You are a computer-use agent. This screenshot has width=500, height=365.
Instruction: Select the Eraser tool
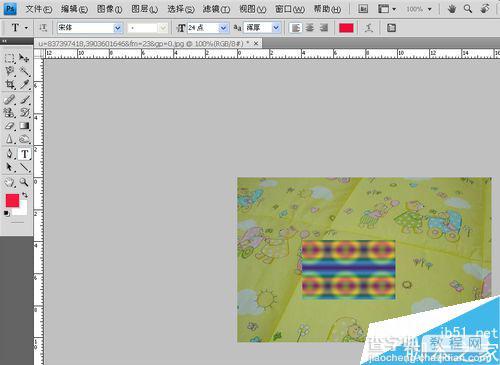(x=10, y=126)
